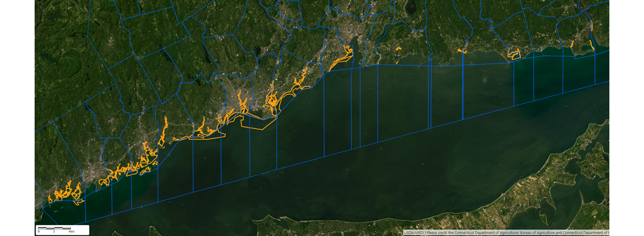Screen dimensions: 644x236
Task: Click the USDA NRCS attribution text
Action: 414,233
